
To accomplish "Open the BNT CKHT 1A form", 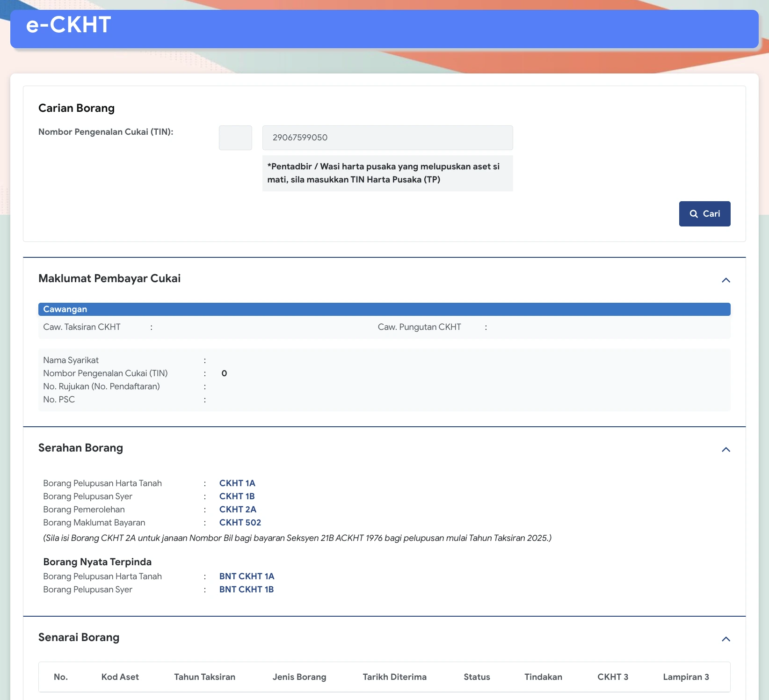I will click(247, 576).
